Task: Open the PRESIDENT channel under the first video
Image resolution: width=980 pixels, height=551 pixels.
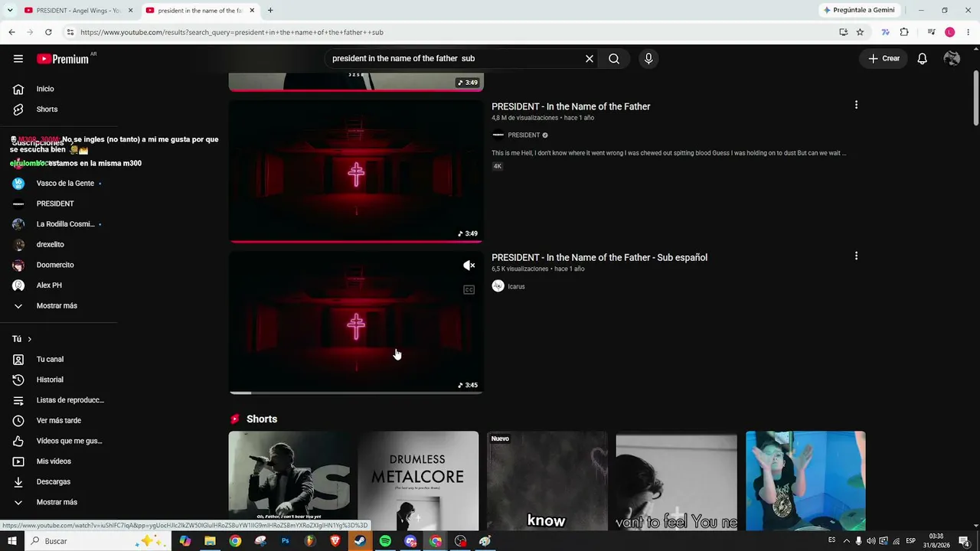Action: (524, 135)
